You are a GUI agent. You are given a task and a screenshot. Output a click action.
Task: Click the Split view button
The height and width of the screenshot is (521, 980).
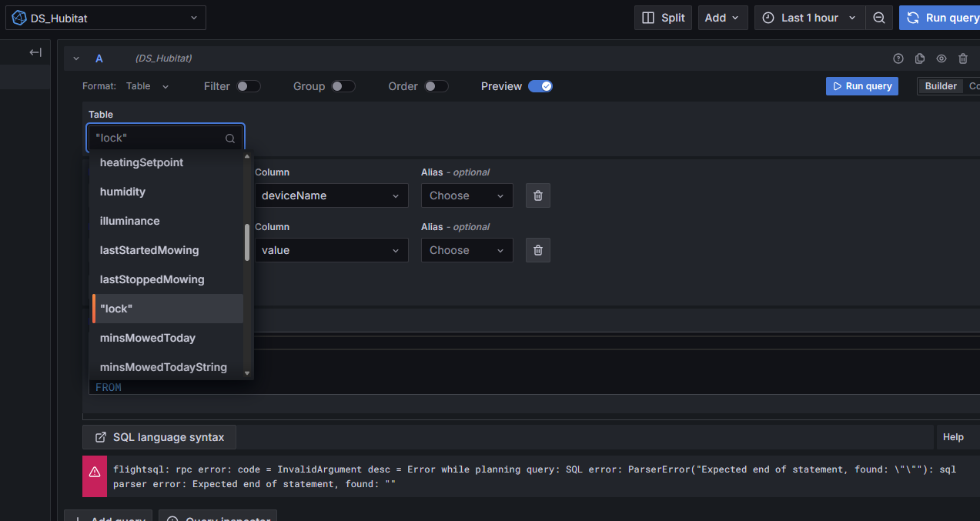coord(663,18)
